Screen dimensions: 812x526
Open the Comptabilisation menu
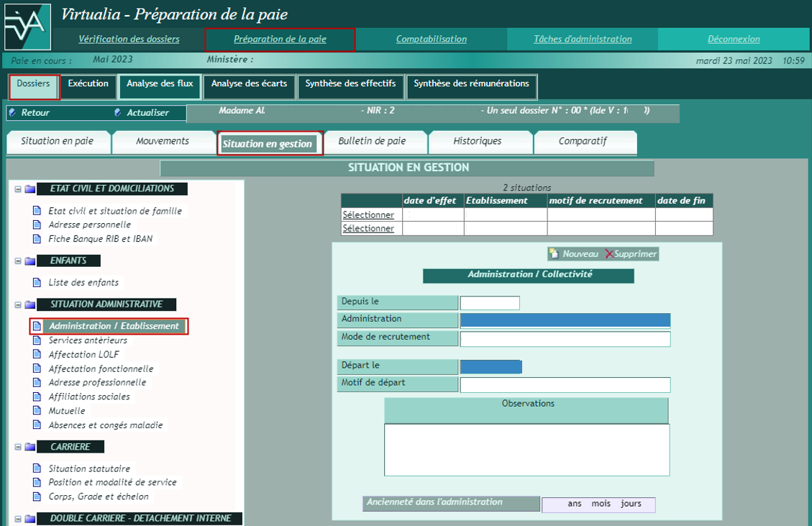coord(431,40)
